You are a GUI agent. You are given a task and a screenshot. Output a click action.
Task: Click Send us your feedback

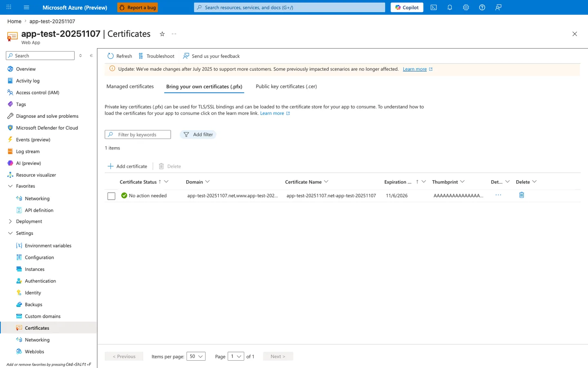[x=211, y=56]
